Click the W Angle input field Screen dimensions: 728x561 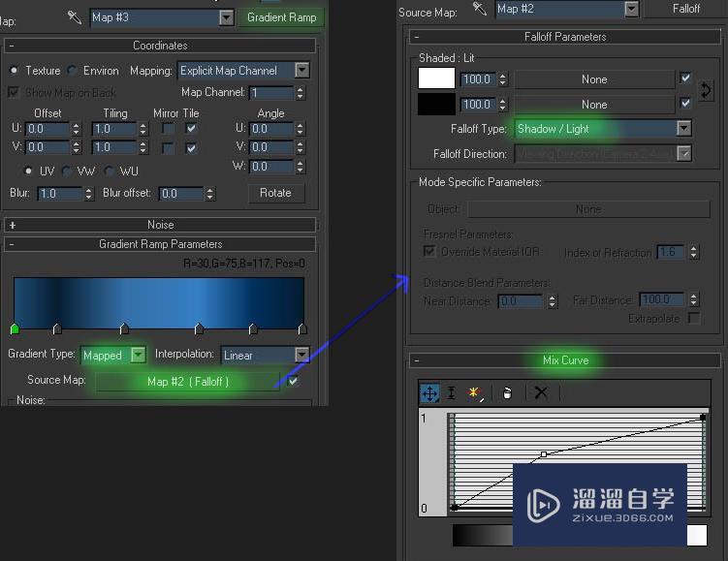pos(271,166)
